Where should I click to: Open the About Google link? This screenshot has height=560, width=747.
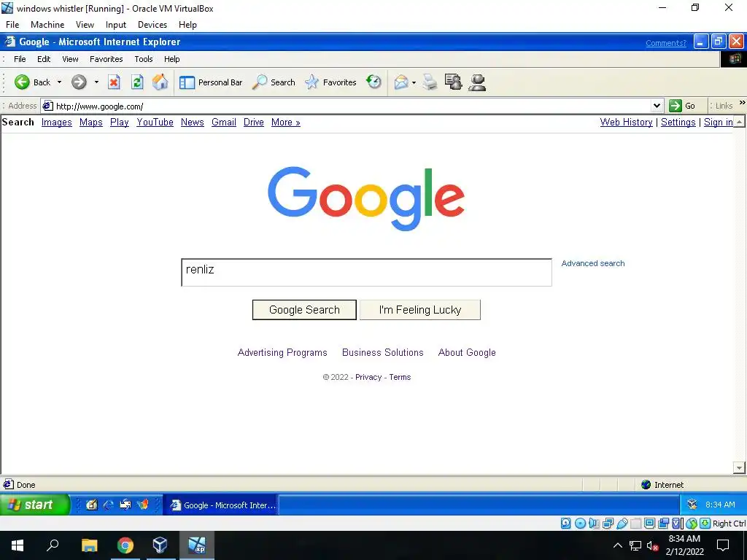pyautogui.click(x=467, y=352)
